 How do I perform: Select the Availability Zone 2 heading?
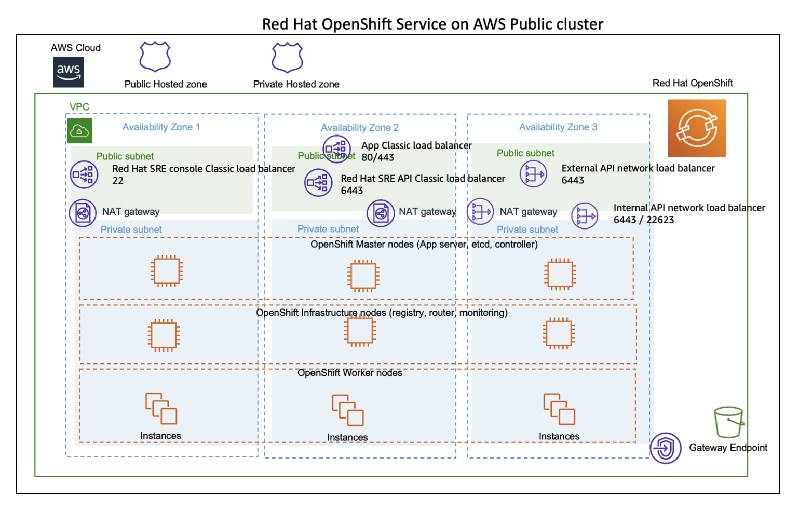tap(360, 128)
